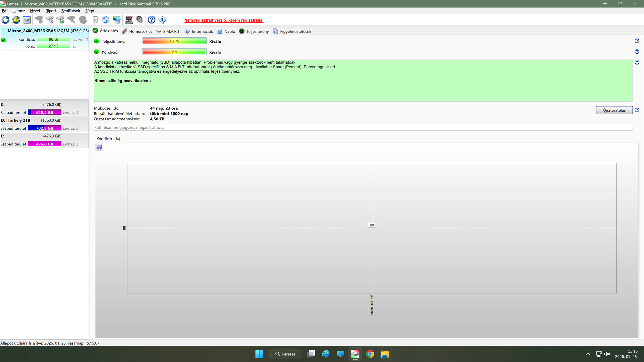The width and height of the screenshot is (644, 362).
Task: Click the speaker sound toolbar icon
Action: pyautogui.click(x=139, y=20)
